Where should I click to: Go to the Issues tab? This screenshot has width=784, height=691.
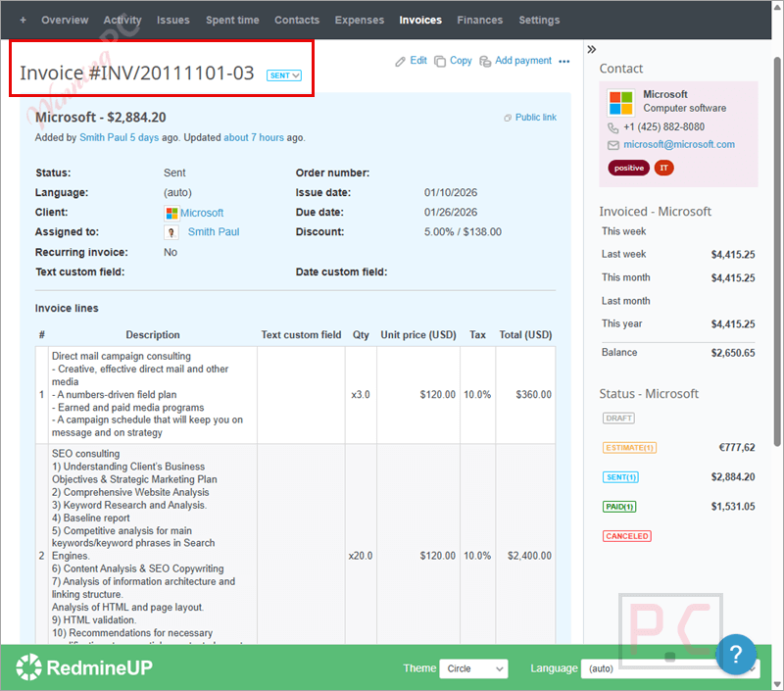[x=173, y=20]
